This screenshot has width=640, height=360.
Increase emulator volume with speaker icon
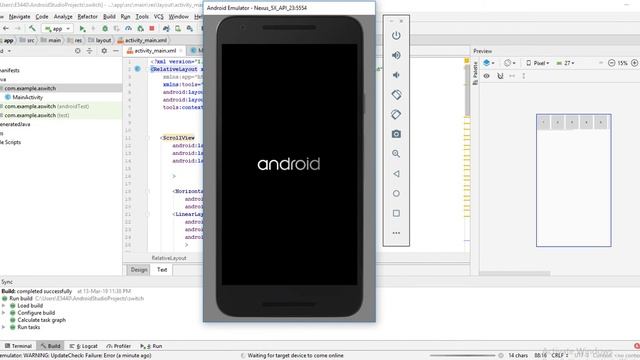click(396, 55)
